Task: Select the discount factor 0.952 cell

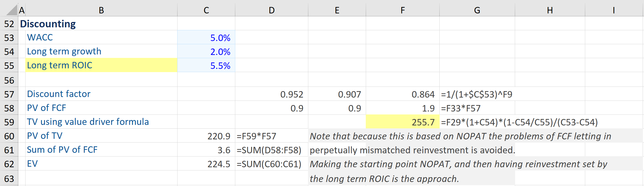Action: point(271,94)
